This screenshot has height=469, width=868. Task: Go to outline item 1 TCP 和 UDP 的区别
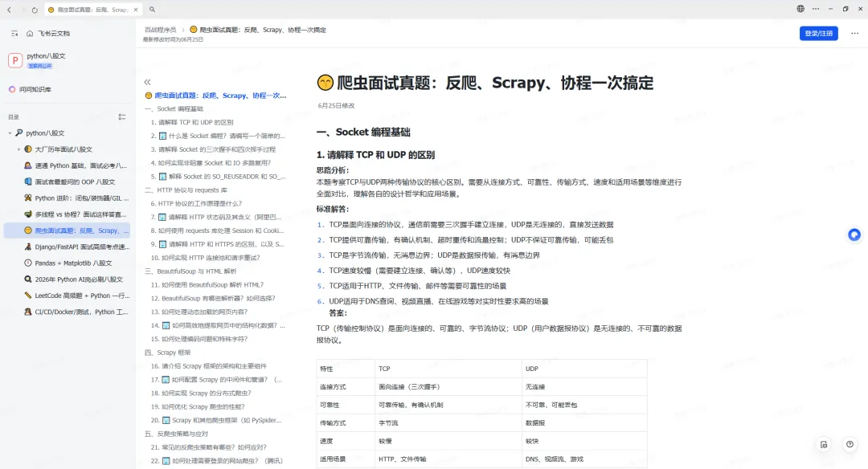click(x=192, y=122)
